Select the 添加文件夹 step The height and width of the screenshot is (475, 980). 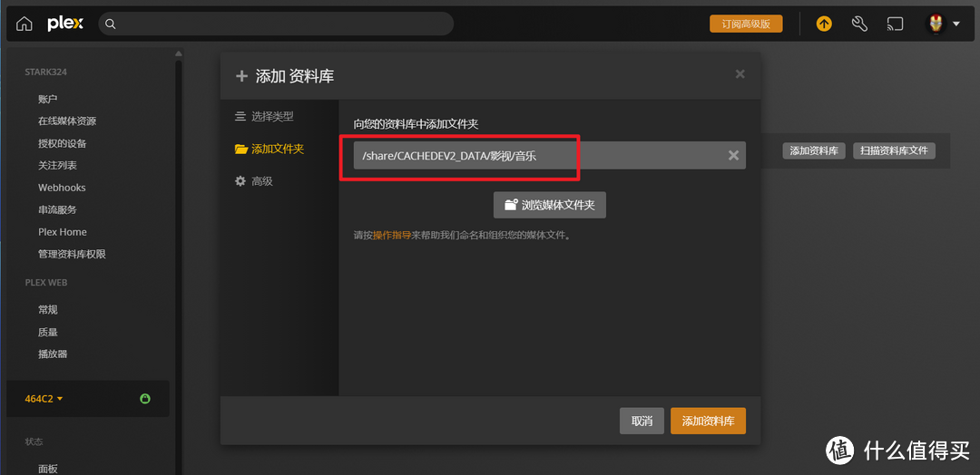click(x=269, y=150)
